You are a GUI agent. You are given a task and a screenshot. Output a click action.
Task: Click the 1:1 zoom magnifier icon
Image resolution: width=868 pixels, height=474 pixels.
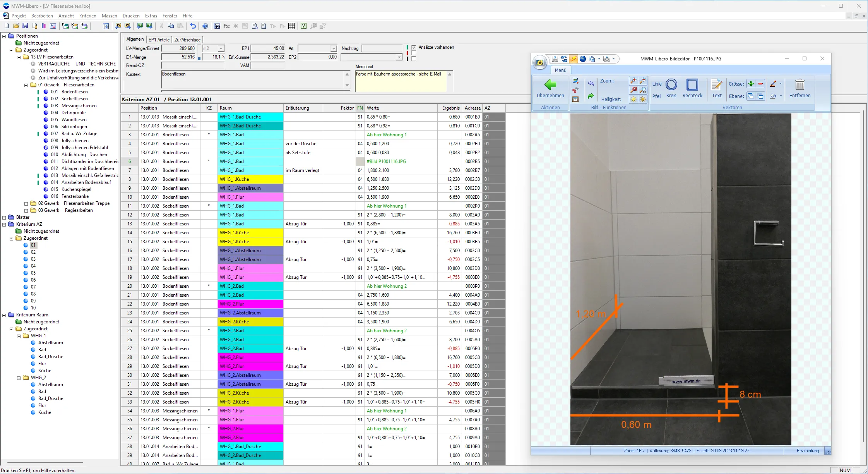pyautogui.click(x=643, y=90)
